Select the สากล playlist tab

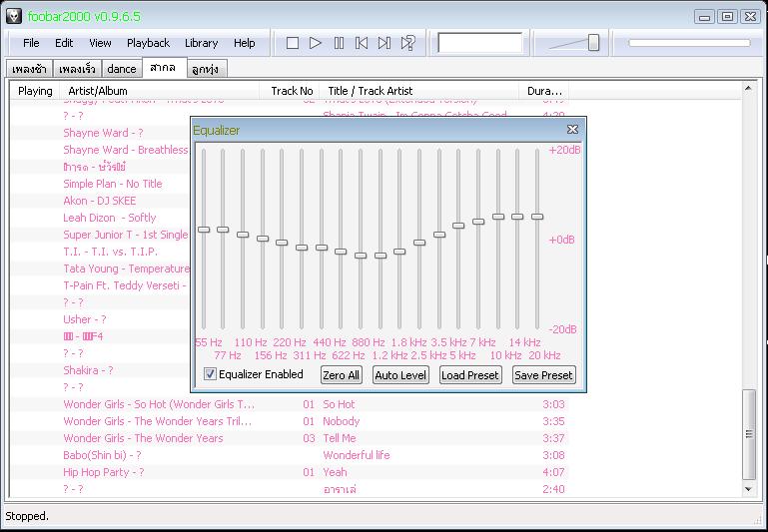click(x=164, y=68)
